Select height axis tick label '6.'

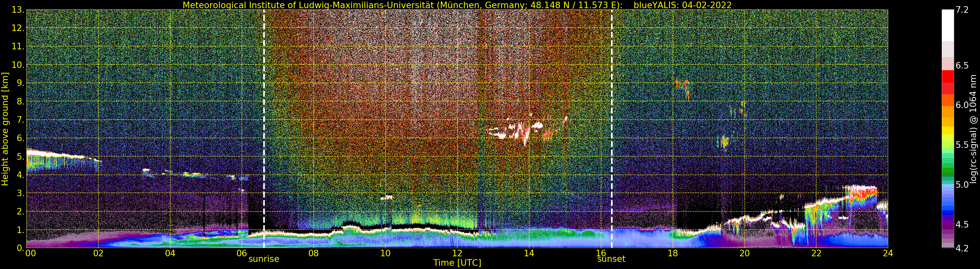pos(21,138)
